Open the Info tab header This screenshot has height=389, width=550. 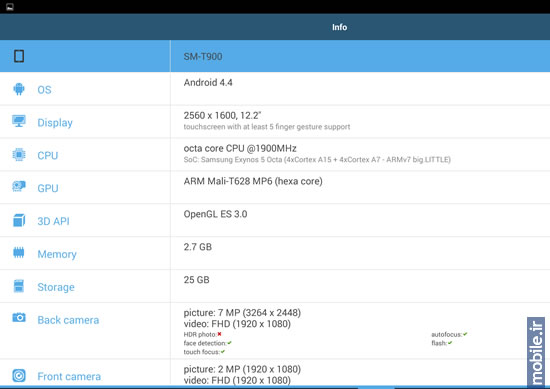339,27
